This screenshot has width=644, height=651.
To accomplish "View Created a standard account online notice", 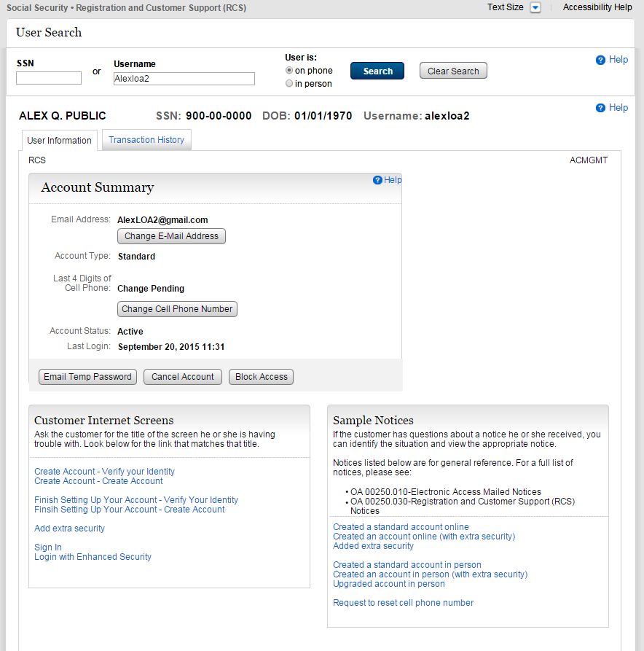I will tap(401, 527).
